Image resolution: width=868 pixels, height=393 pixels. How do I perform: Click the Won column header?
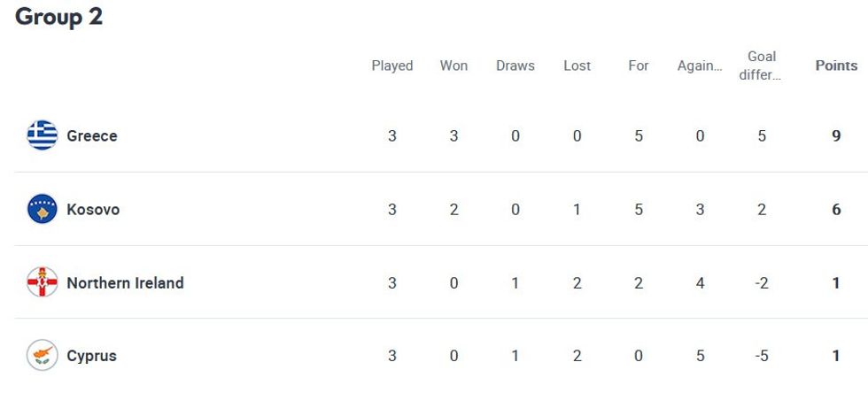[453, 65]
